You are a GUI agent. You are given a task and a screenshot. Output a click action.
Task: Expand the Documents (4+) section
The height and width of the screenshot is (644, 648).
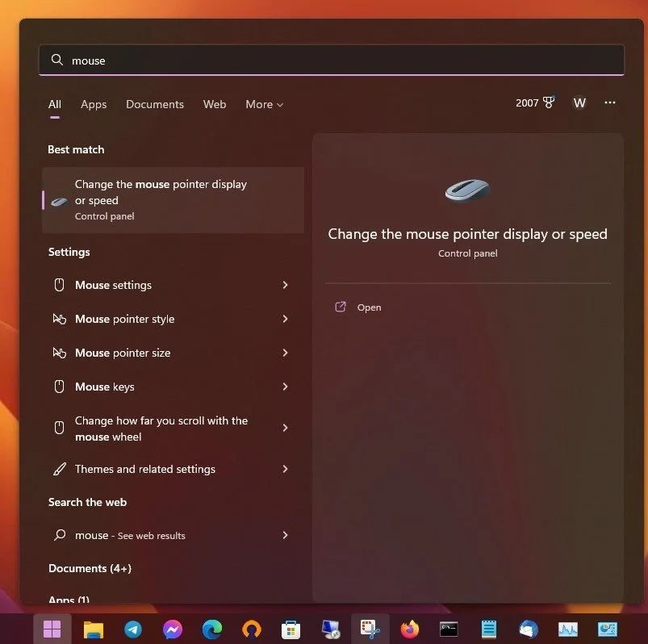coord(90,568)
